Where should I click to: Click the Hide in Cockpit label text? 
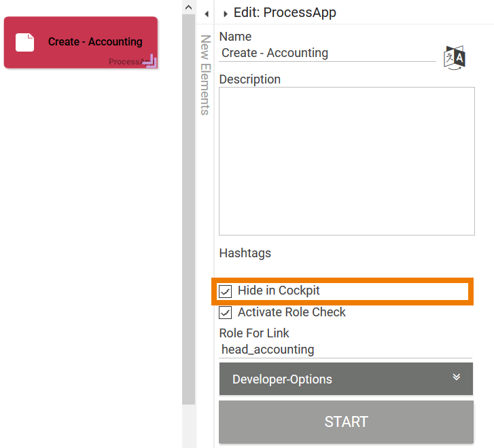click(x=279, y=291)
